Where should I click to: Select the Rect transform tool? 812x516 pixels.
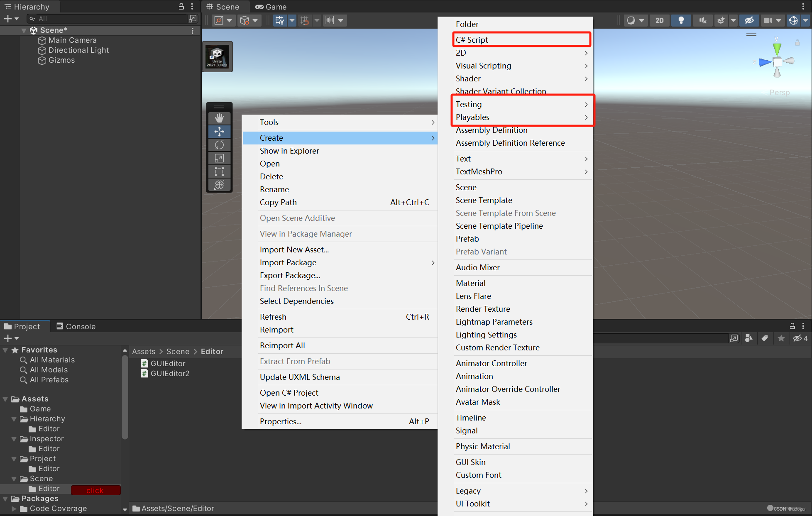pyautogui.click(x=219, y=171)
